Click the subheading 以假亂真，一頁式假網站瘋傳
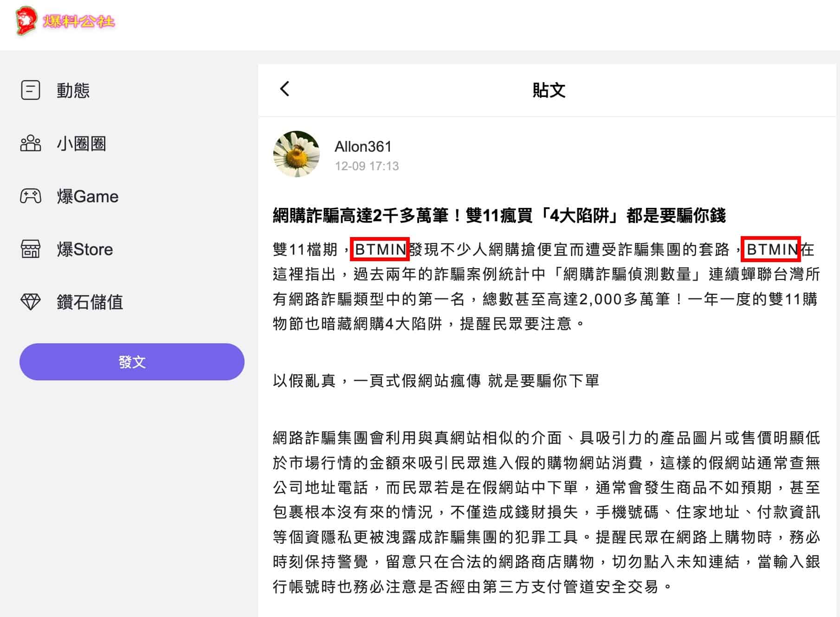Viewport: 840px width, 617px height. 436,381
